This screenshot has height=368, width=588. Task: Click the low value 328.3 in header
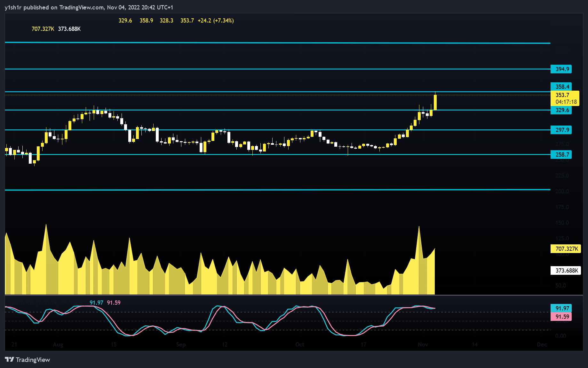point(166,20)
